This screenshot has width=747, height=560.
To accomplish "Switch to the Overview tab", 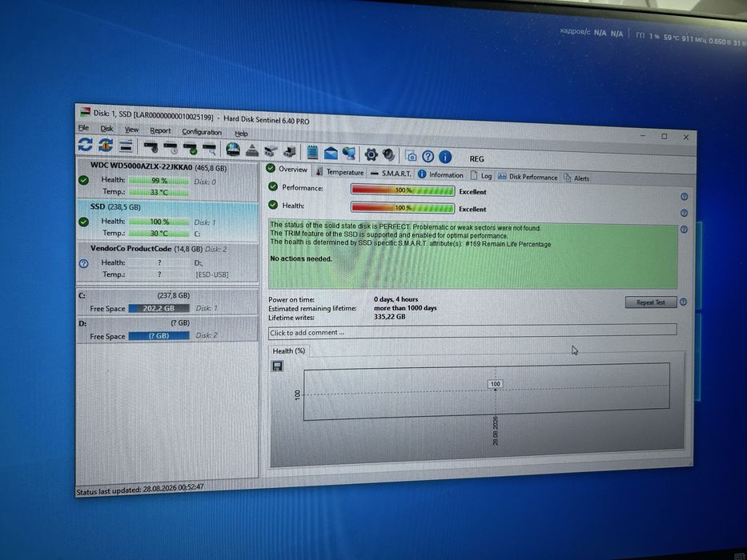I will (287, 169).
